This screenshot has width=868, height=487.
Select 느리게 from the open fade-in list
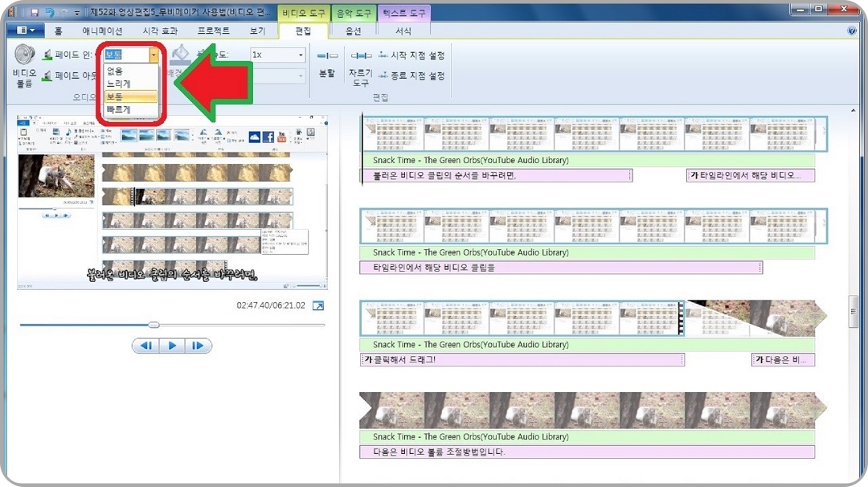pos(119,83)
